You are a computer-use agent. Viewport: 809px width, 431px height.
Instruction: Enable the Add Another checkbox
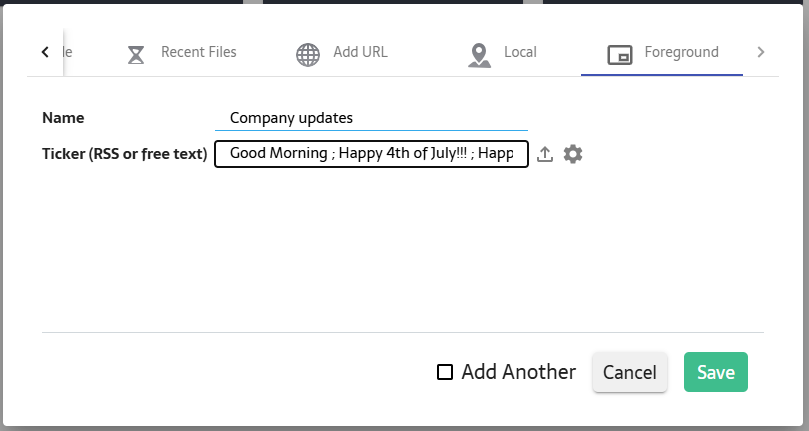pos(445,373)
